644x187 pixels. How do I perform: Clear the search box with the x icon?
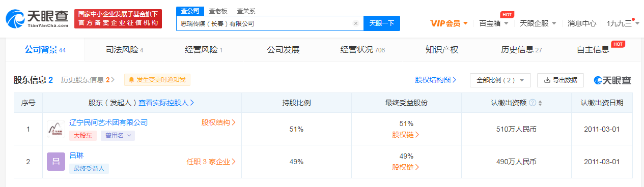coord(356,23)
